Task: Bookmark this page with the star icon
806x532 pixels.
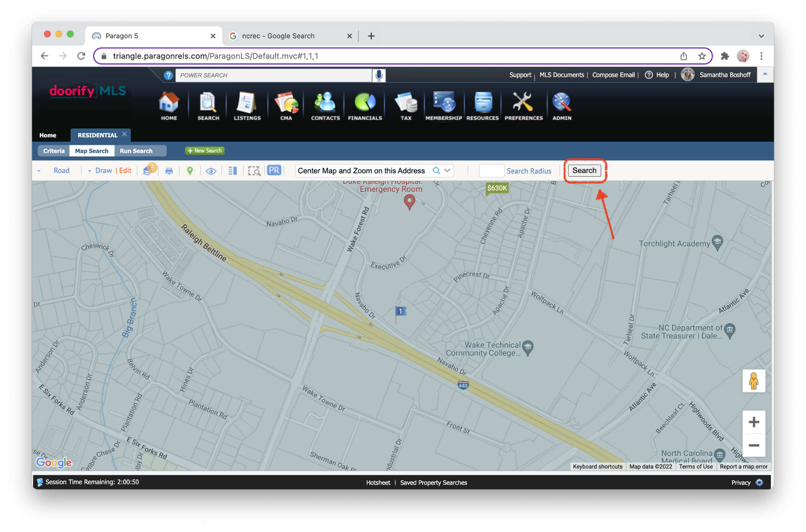Action: 702,56
